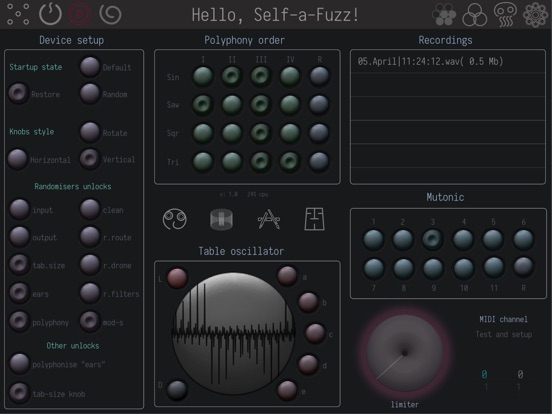Toggle the r.route randomiser unlock

(90, 237)
